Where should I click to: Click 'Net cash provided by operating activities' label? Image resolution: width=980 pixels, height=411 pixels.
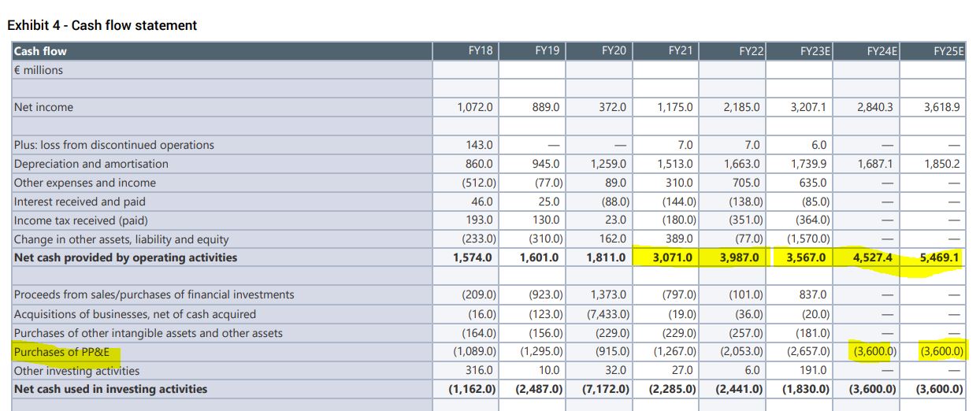click(125, 257)
